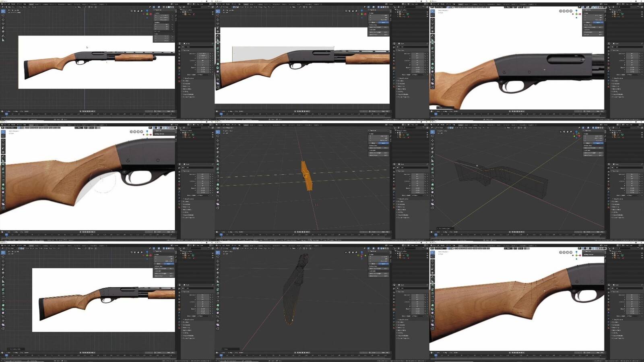
Task: Hide the Collection via eye icon in full-shotgun outliner
Action: click(213, 12)
